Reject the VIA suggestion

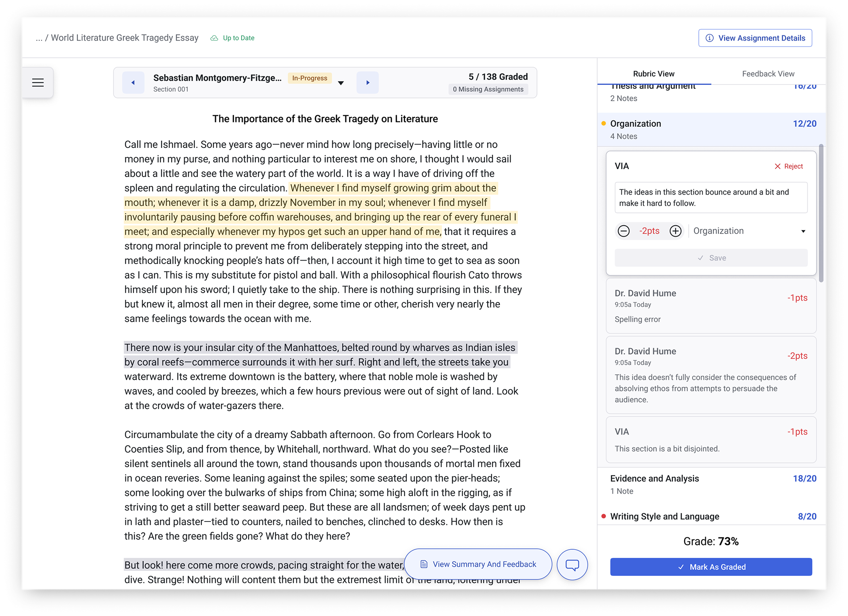coord(789,166)
